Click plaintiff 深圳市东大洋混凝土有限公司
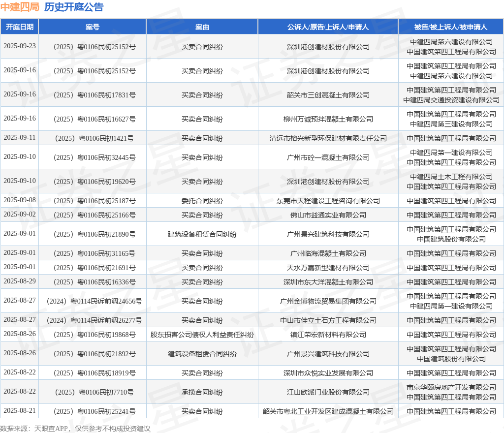The width and height of the screenshot is (504, 433). pyautogui.click(x=328, y=282)
